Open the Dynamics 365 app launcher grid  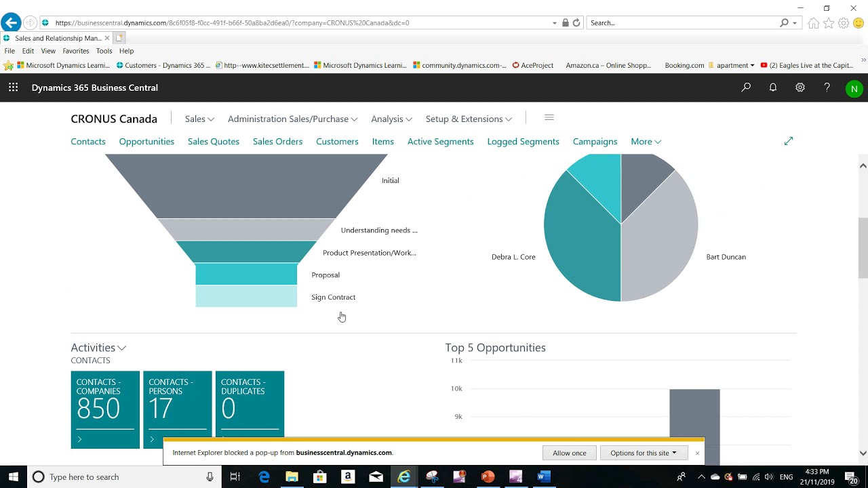point(13,87)
